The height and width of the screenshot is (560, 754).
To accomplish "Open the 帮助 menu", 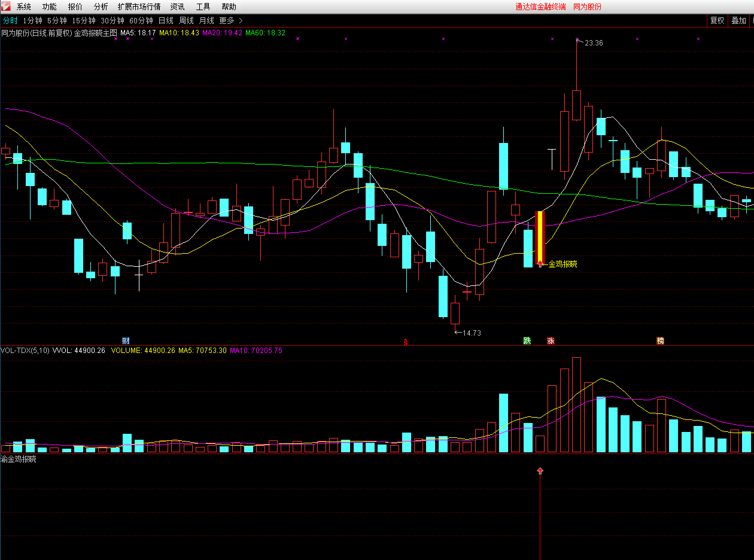I will click(229, 7).
